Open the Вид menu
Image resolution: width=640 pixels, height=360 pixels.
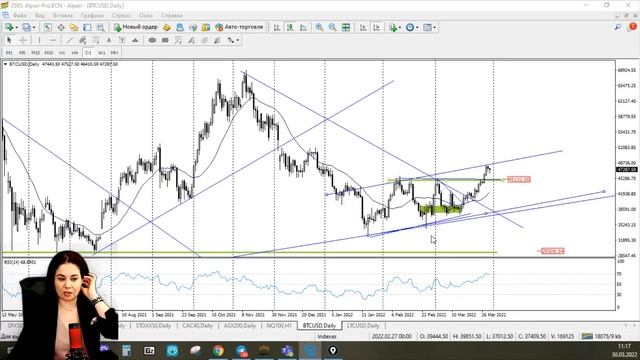[x=40, y=16]
